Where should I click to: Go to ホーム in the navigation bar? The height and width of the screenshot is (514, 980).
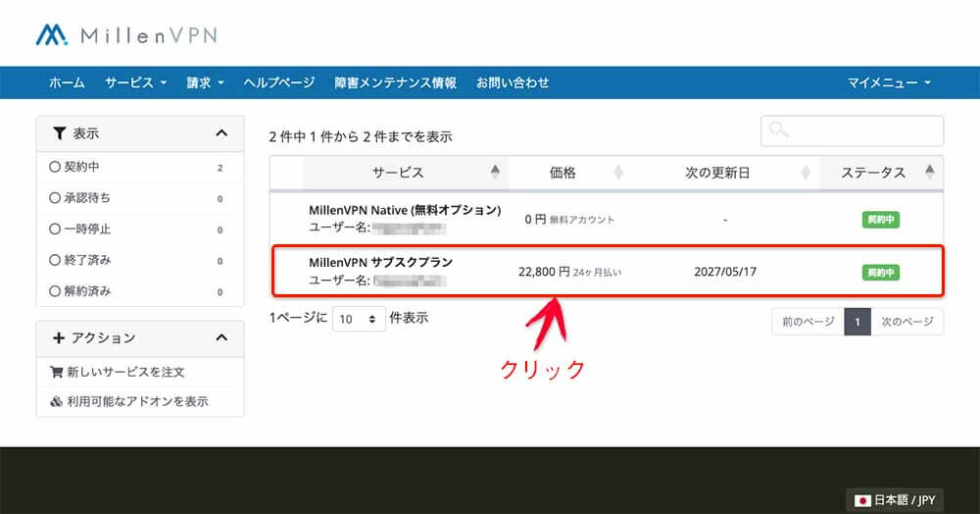click(x=67, y=82)
